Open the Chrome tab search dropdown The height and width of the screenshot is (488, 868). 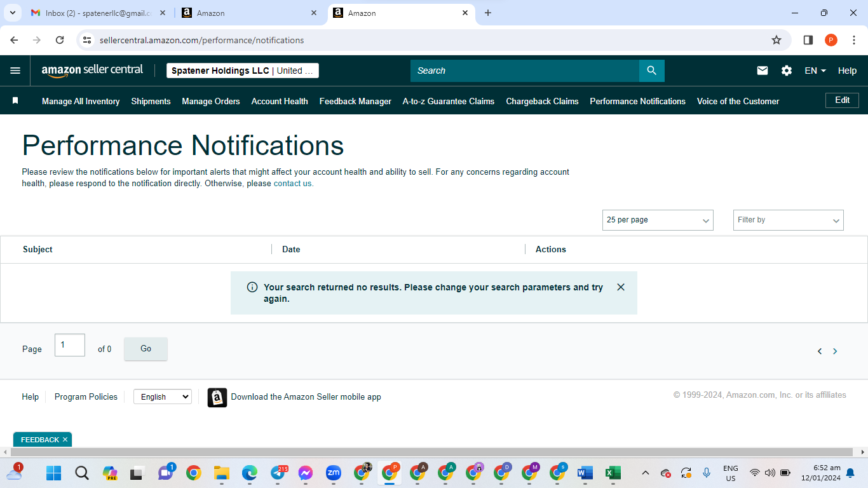(x=12, y=13)
